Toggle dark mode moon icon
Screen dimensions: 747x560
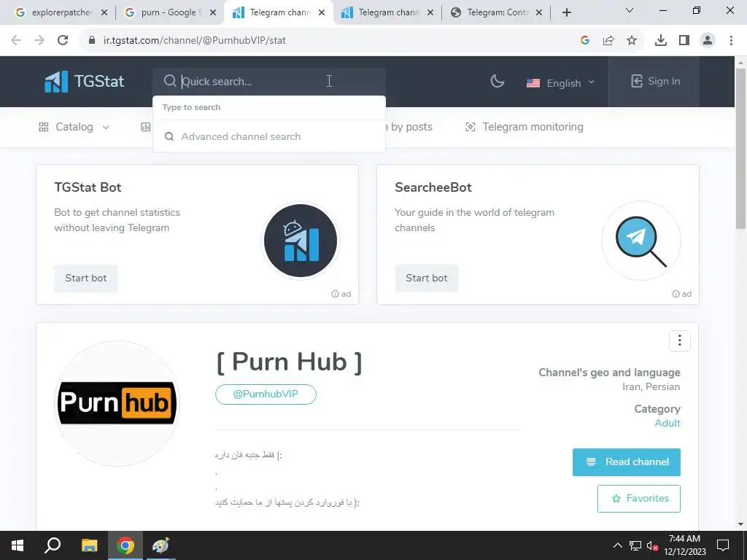coord(497,82)
